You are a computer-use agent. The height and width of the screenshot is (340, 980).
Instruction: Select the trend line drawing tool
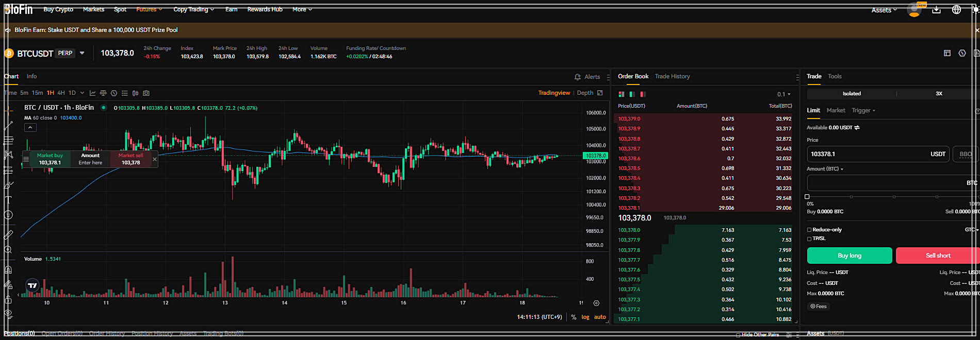[x=8, y=125]
